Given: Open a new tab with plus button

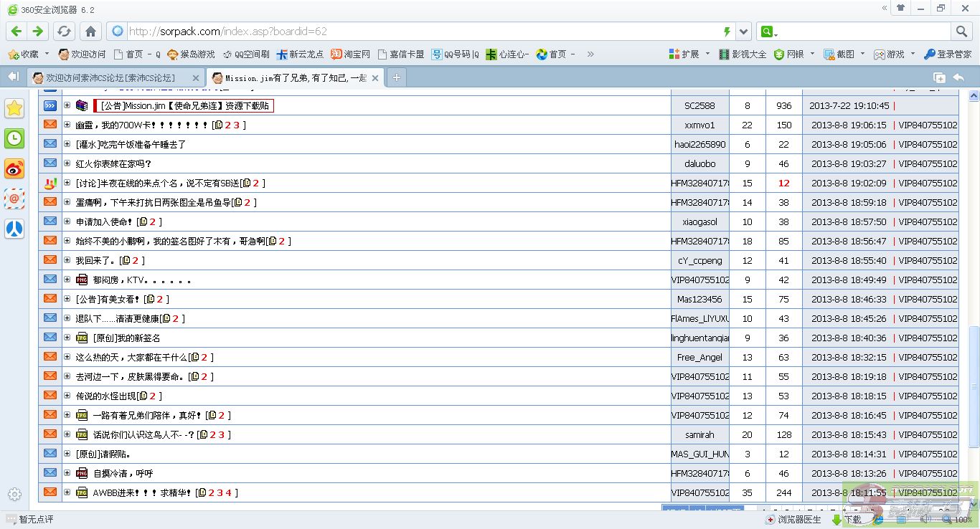Looking at the screenshot, I should [x=395, y=77].
